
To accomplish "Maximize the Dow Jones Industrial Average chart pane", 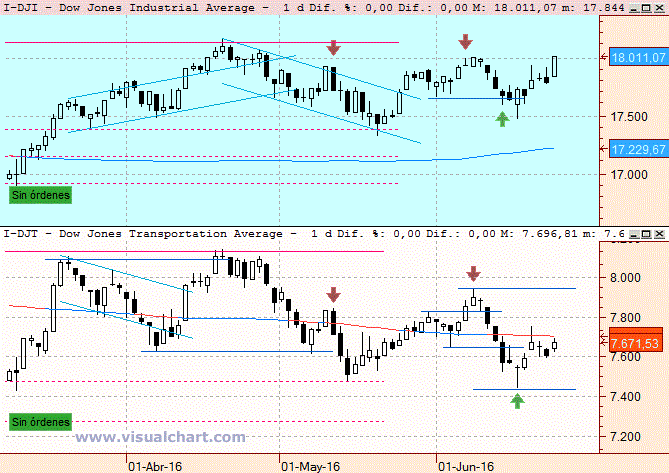I will click(646, 8).
